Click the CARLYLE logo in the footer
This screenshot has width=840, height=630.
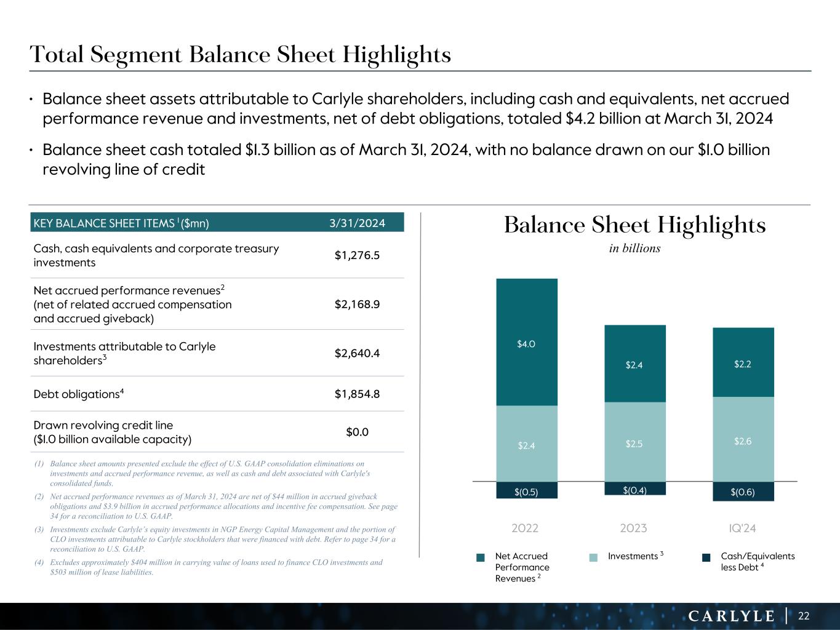point(731,616)
